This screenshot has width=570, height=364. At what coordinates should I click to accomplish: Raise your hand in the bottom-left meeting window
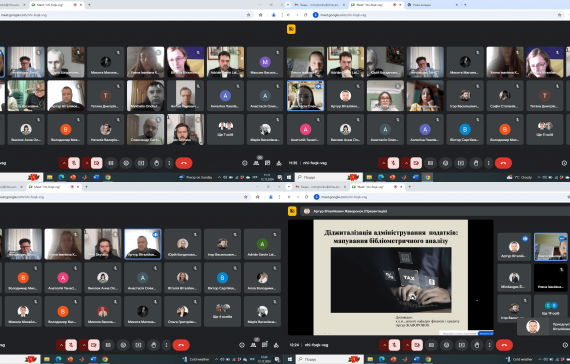(154, 345)
